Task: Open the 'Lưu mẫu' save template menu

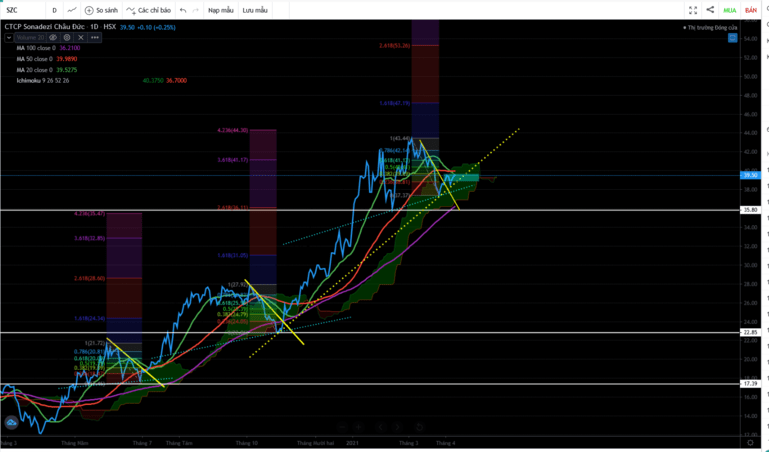Action: (255, 10)
